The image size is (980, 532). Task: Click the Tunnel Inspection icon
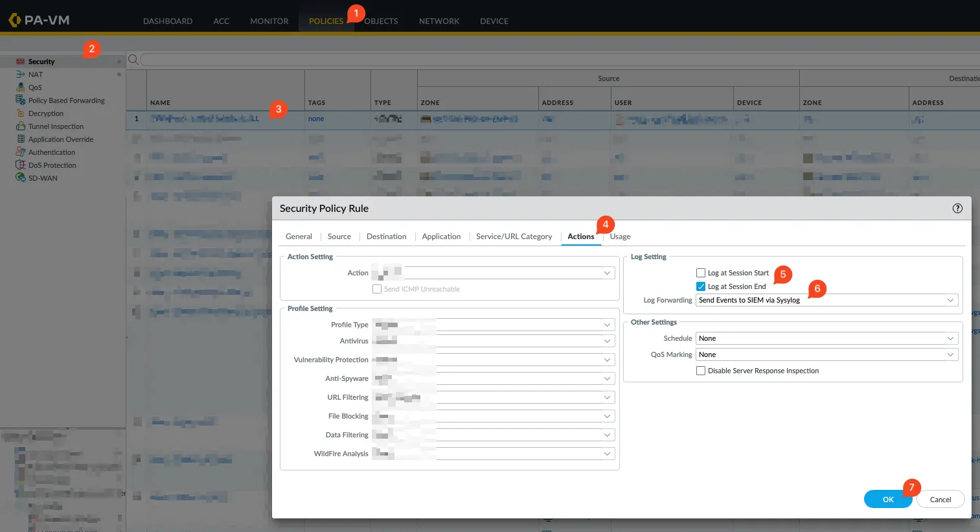coord(21,126)
